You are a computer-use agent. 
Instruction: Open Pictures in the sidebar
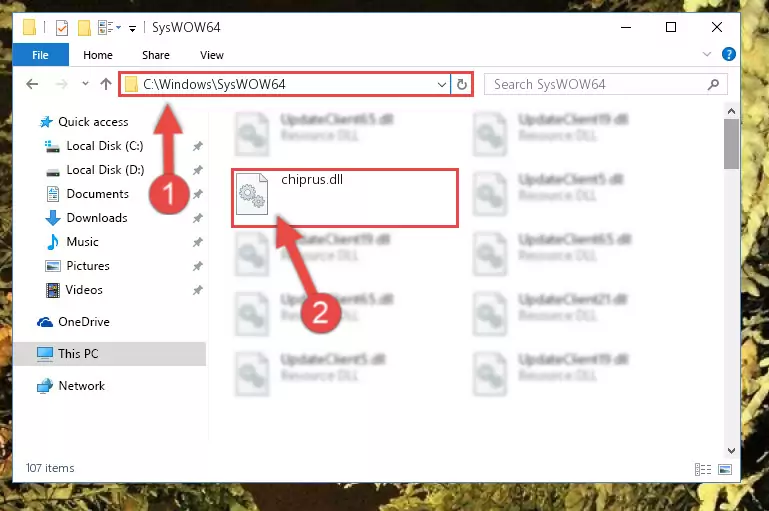coord(88,266)
